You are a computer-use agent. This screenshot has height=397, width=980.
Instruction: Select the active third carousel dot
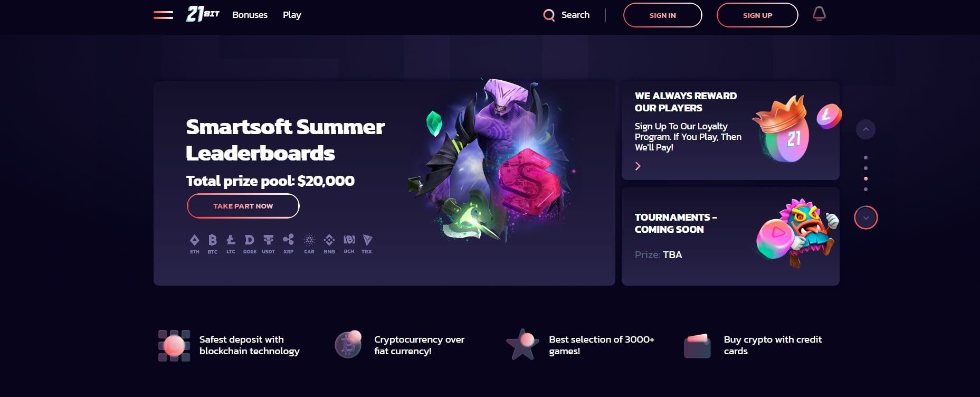[x=865, y=178]
